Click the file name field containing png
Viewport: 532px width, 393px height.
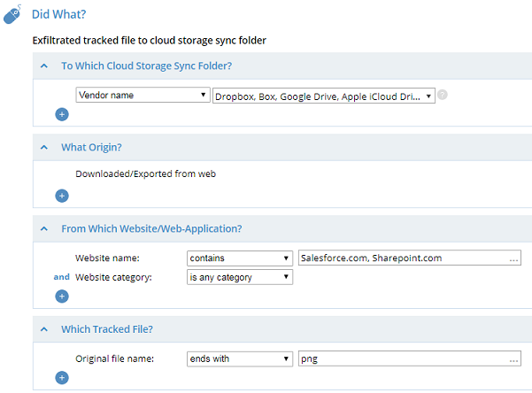tap(403, 359)
